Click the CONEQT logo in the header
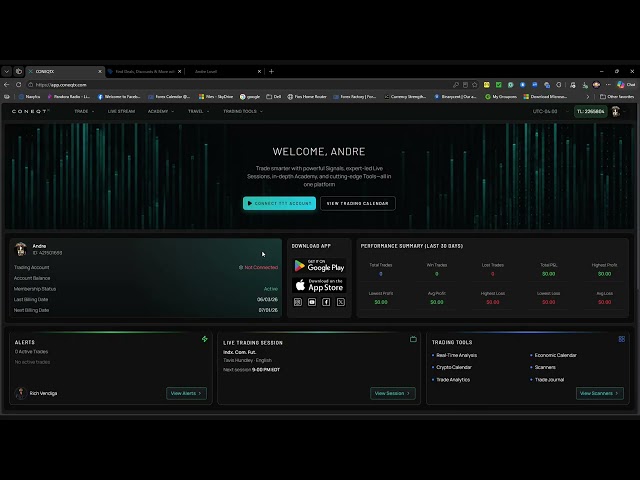Image resolution: width=640 pixels, height=480 pixels. pos(31,111)
